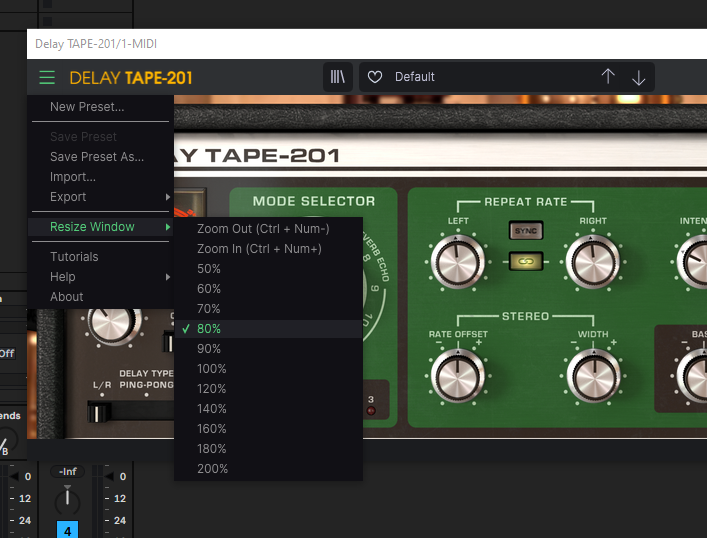Toggle the repeat rate link icon
Image resolution: width=707 pixels, height=538 pixels.
(x=520, y=261)
